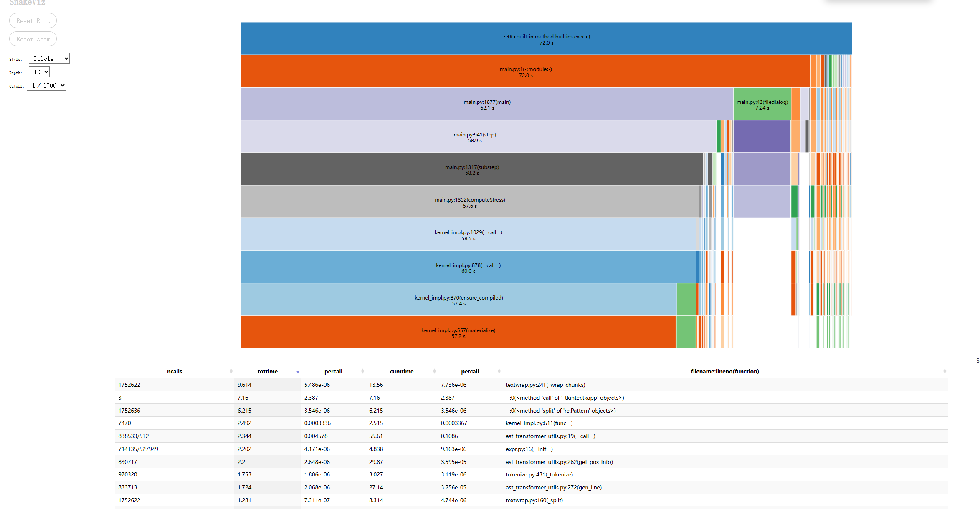Viewport: 980px width, 509px height.
Task: Select the main.py:1877(main) block
Action: [x=487, y=104]
